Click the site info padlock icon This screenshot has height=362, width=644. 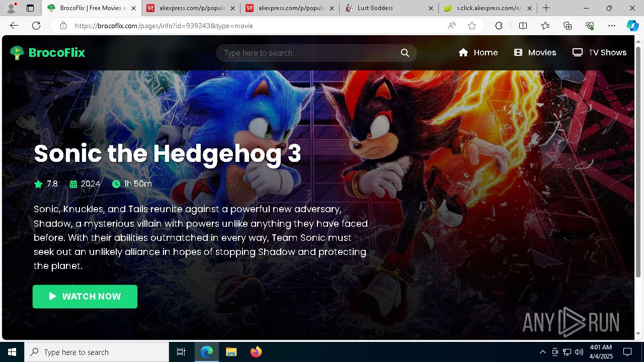[x=63, y=26]
